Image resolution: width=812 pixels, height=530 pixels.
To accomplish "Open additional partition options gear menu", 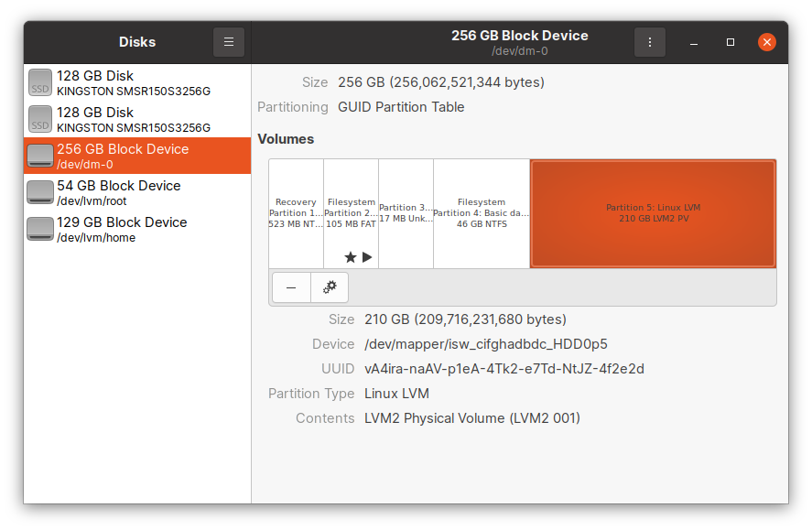I will (329, 287).
